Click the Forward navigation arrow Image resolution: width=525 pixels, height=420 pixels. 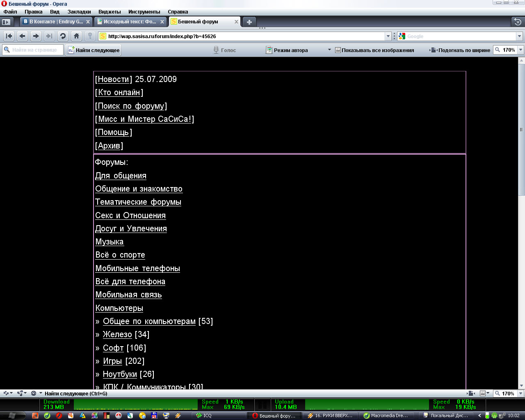point(36,36)
